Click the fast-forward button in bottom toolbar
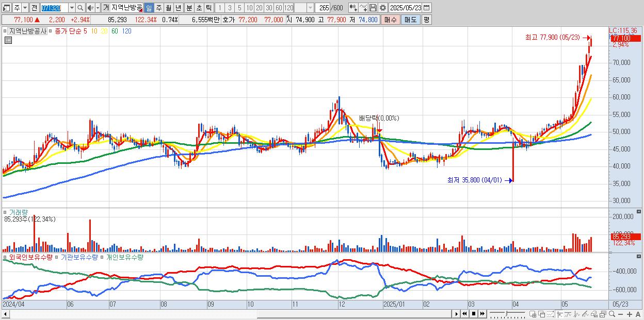The height and width of the screenshot is (320, 644). coord(482,314)
